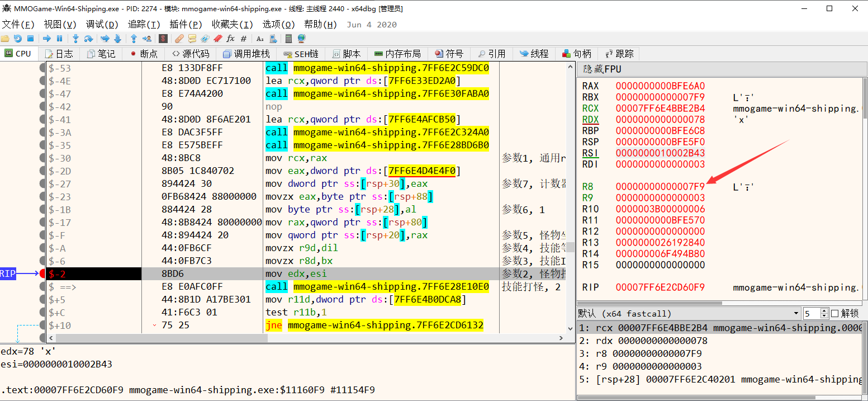This screenshot has width=868, height=401.
Task: Toggle breakpoint bullet on line $-2D
Action: click(42, 171)
